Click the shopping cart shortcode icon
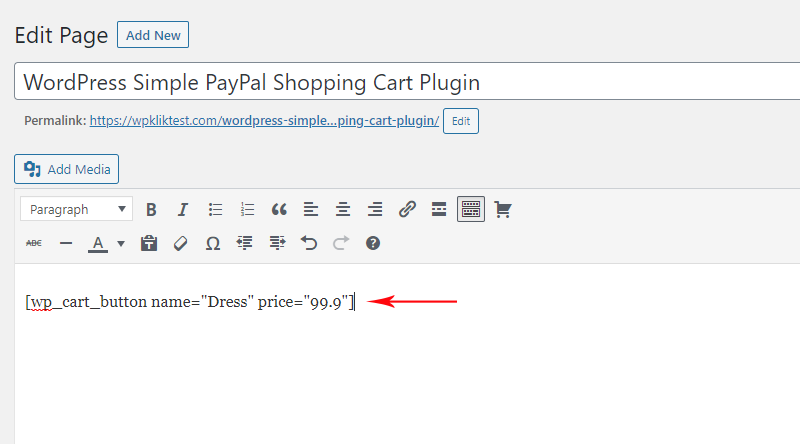This screenshot has width=800, height=444. click(503, 209)
